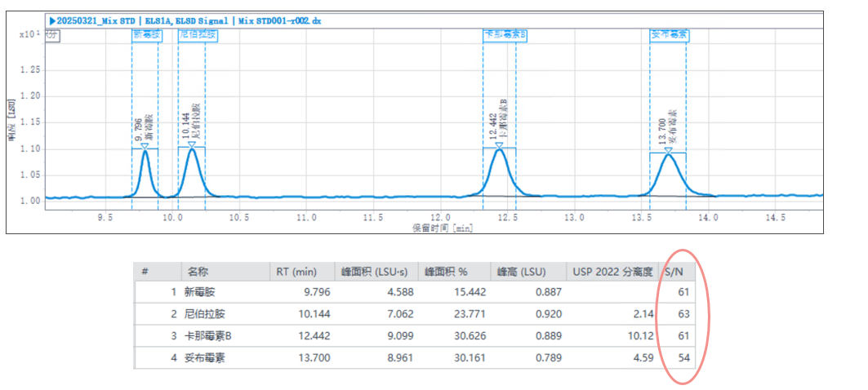This screenshot has width=868, height=390.
Task: Click the play triangle before the chromatogram title
Action: click(52, 20)
